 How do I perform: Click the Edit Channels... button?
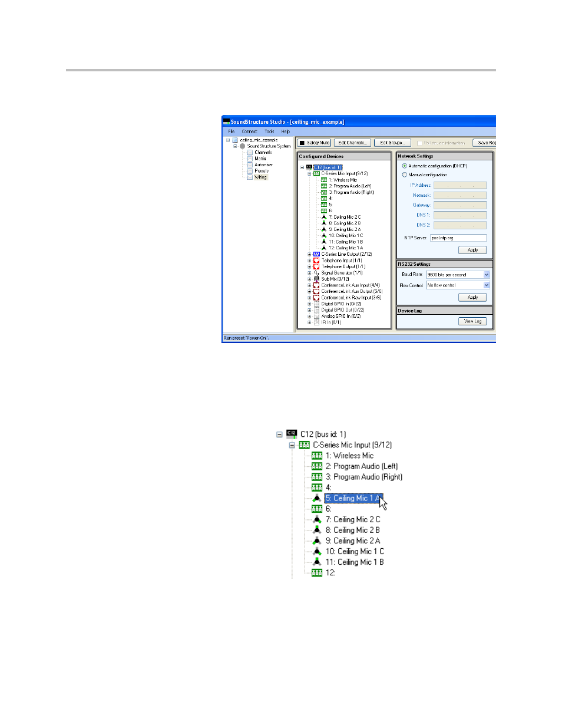click(352, 143)
